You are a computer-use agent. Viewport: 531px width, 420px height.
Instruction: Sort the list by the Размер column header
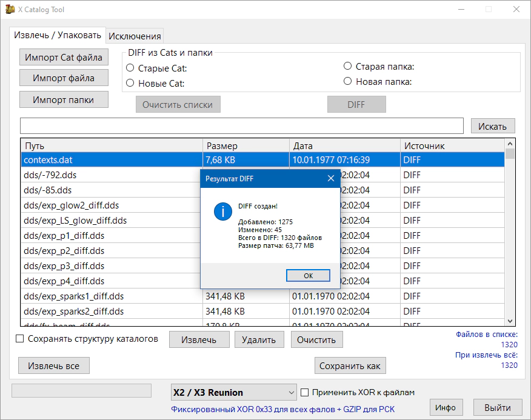245,145
